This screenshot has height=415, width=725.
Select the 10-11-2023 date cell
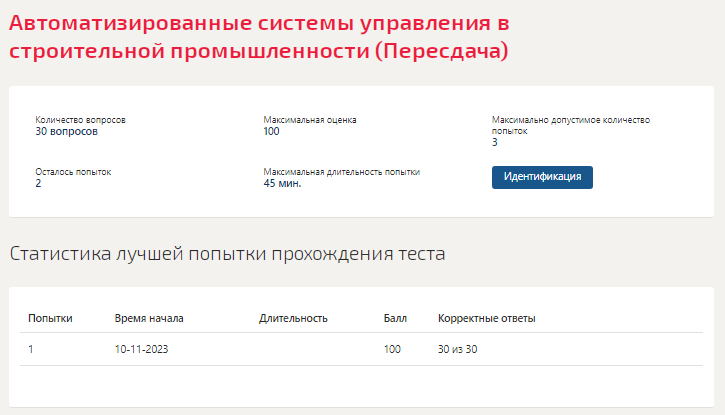point(141,349)
